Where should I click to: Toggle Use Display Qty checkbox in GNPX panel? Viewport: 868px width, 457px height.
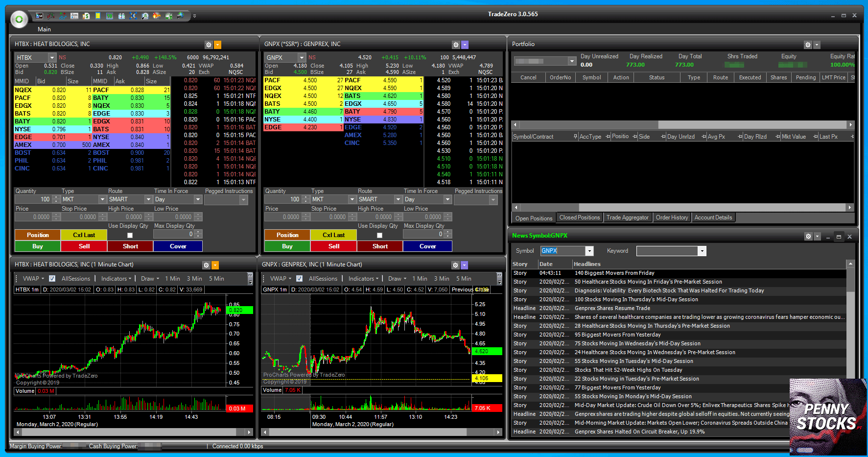[380, 235]
